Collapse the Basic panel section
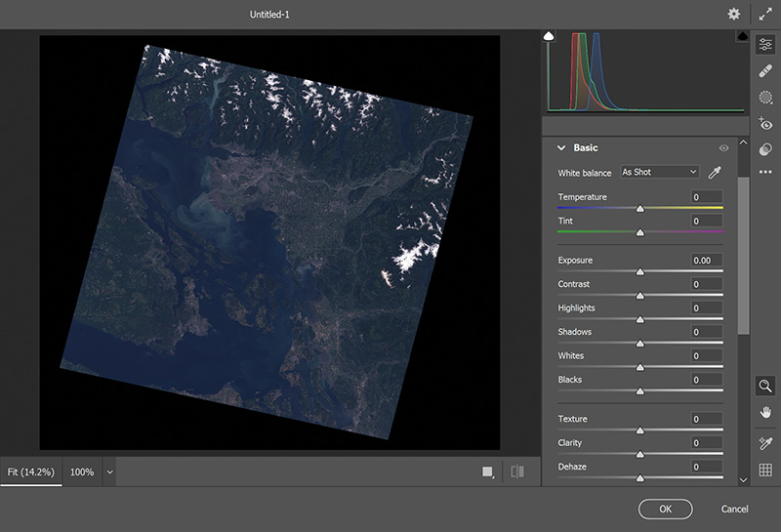The width and height of the screenshot is (781, 532). click(561, 148)
